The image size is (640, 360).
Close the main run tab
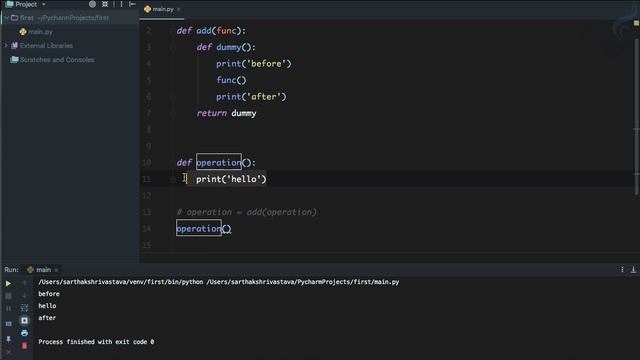pos(56,270)
